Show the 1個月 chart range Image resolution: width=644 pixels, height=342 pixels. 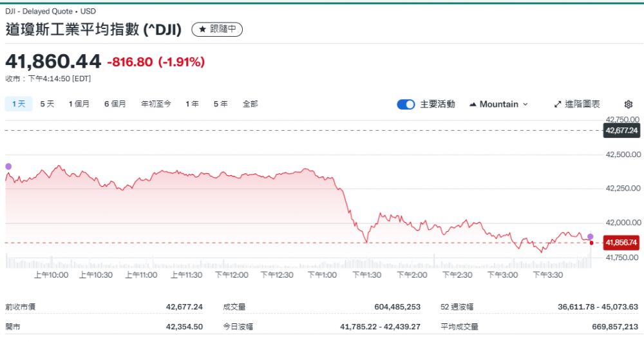click(x=79, y=104)
